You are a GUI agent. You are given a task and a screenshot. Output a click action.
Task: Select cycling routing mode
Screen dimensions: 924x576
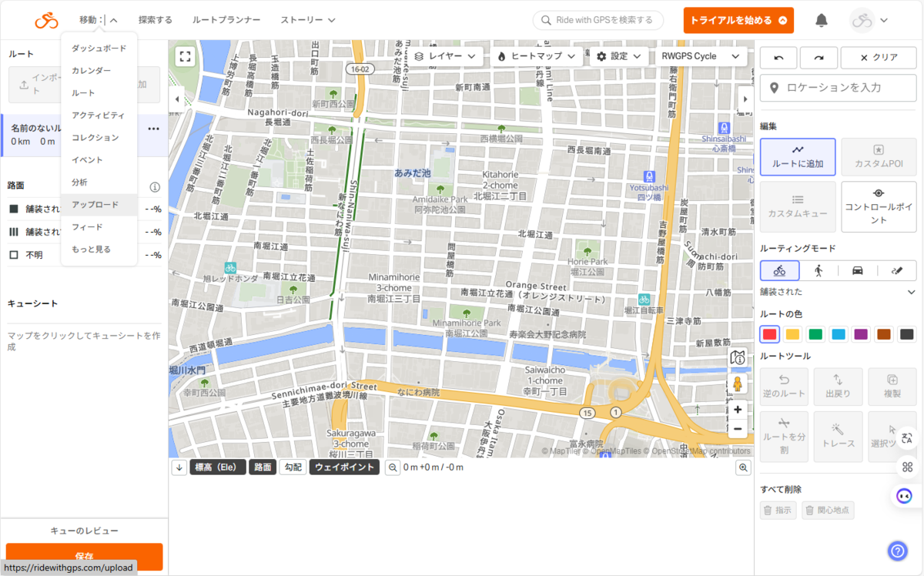pyautogui.click(x=779, y=270)
